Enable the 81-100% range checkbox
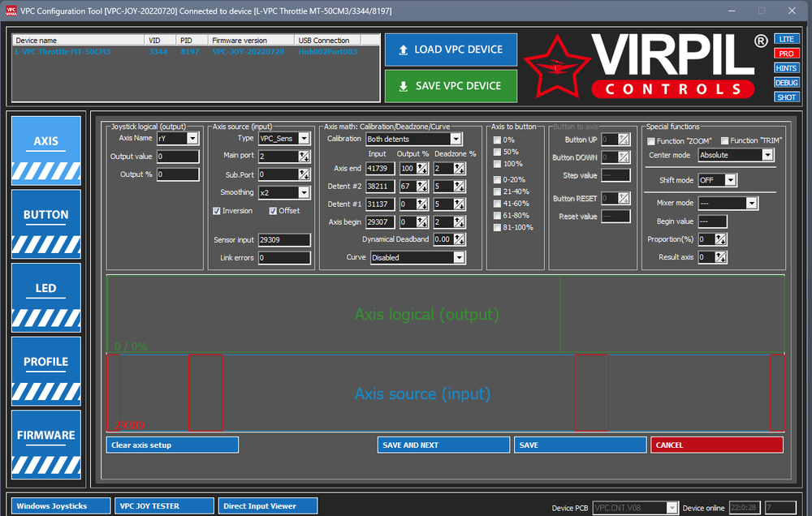This screenshot has width=812, height=516. pyautogui.click(x=497, y=227)
